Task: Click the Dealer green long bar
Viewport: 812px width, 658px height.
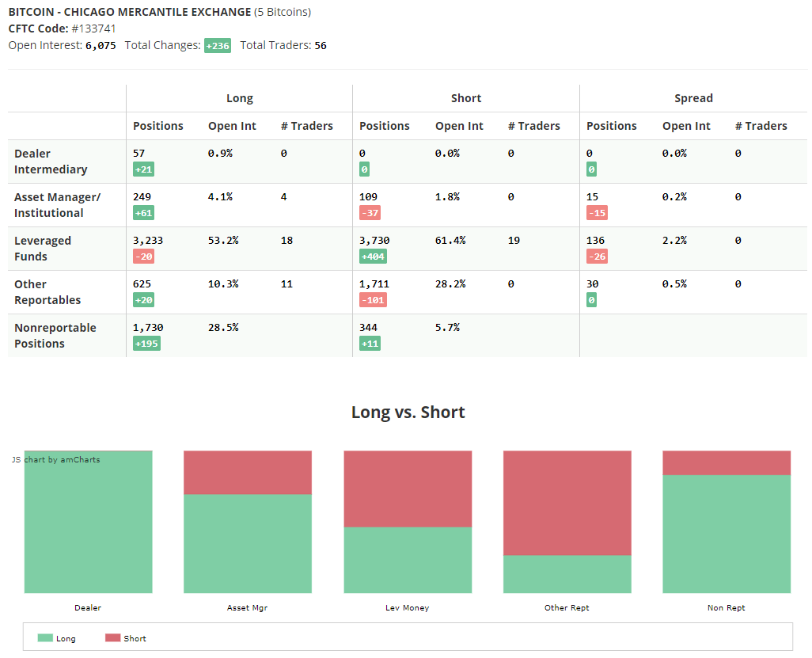Action: (x=89, y=523)
